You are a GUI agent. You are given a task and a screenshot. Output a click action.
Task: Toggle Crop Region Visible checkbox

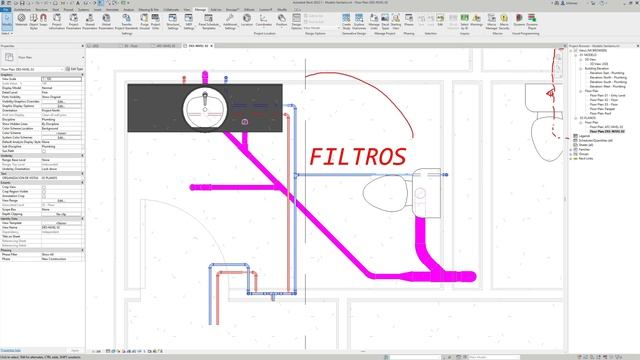(44, 191)
